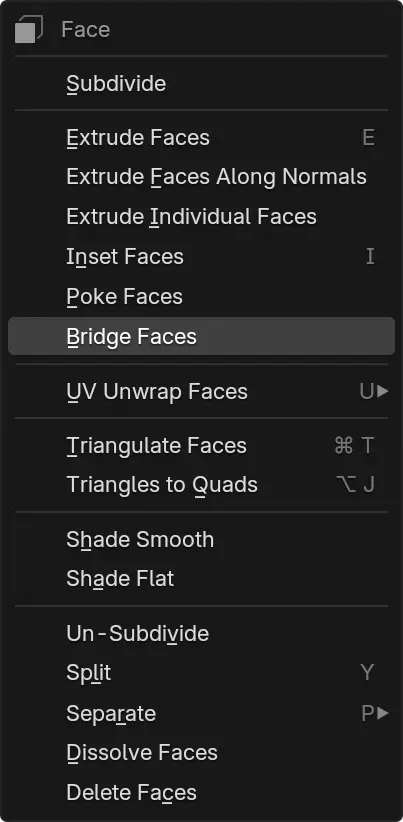The height and width of the screenshot is (822, 403).
Task: Choose the Split entry
Action: [201, 673]
